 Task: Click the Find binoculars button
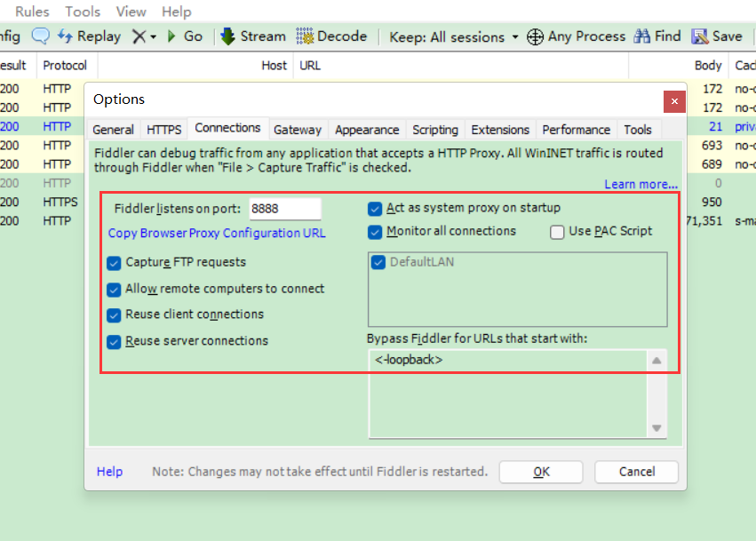[657, 36]
